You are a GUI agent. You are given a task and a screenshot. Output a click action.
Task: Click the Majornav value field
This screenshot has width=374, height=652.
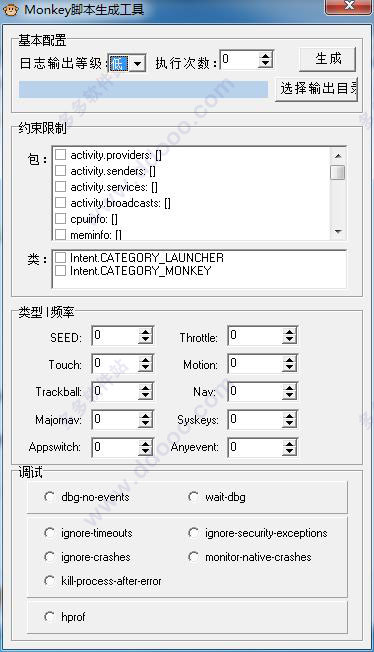[115, 419]
